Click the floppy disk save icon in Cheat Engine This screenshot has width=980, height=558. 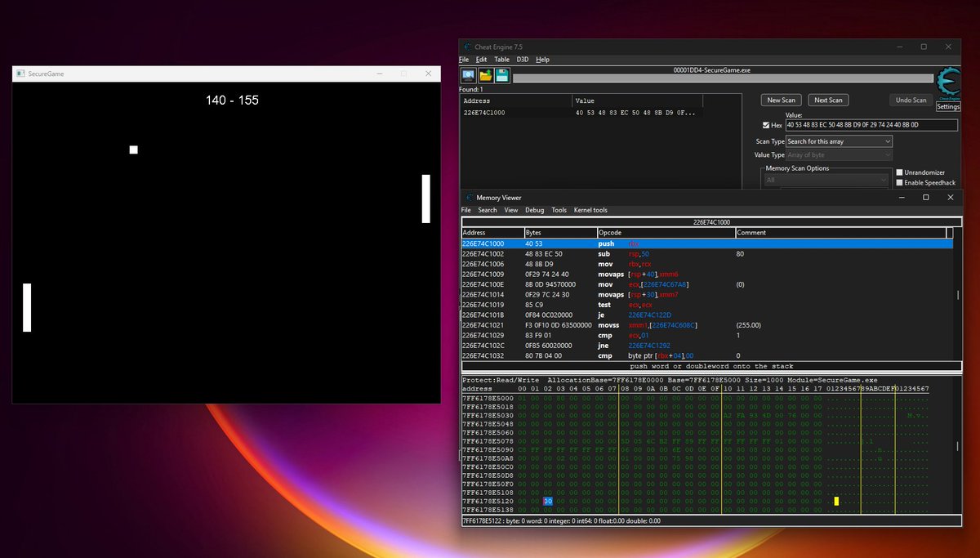point(502,75)
